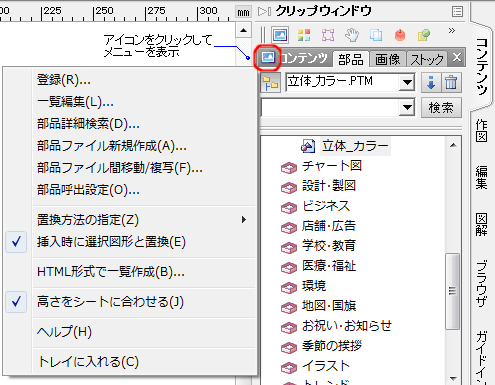Choose 部品呼出設定(O)... menu item
This screenshot has width=495, height=385.
click(x=144, y=190)
